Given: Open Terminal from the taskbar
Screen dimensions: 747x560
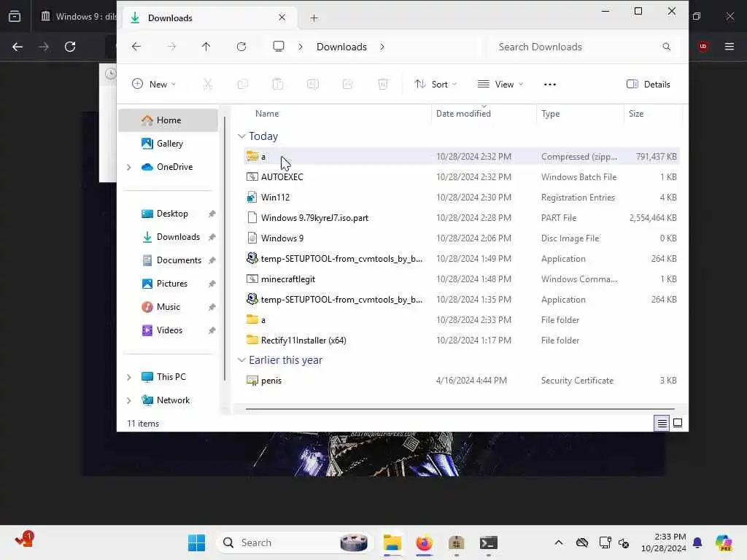Looking at the screenshot, I should tap(488, 542).
